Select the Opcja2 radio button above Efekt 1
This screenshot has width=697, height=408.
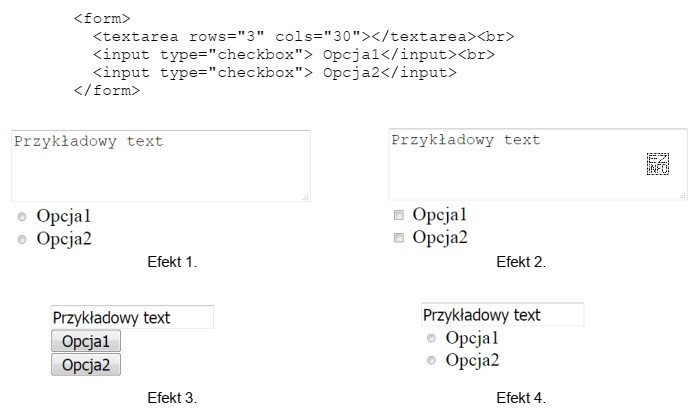pos(23,240)
